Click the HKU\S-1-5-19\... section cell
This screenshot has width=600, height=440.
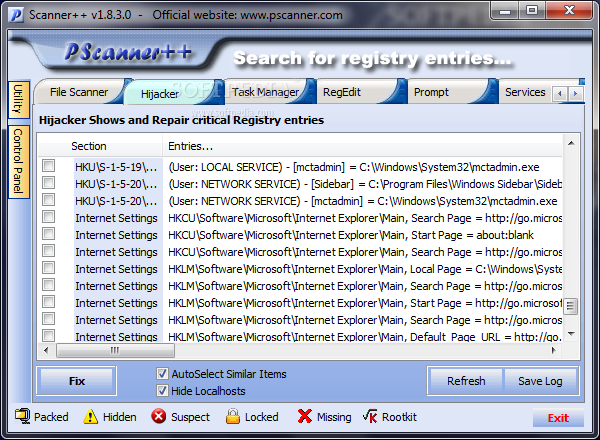pos(116,167)
